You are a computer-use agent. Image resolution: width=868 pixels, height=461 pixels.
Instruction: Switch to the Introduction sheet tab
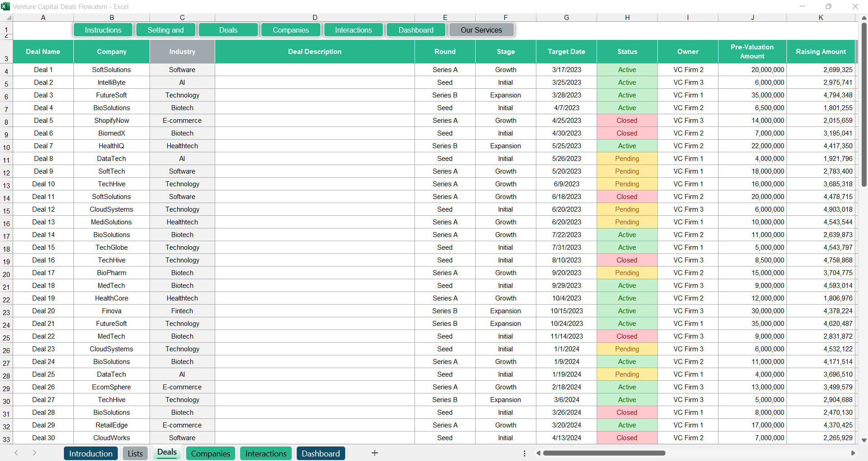(91, 453)
